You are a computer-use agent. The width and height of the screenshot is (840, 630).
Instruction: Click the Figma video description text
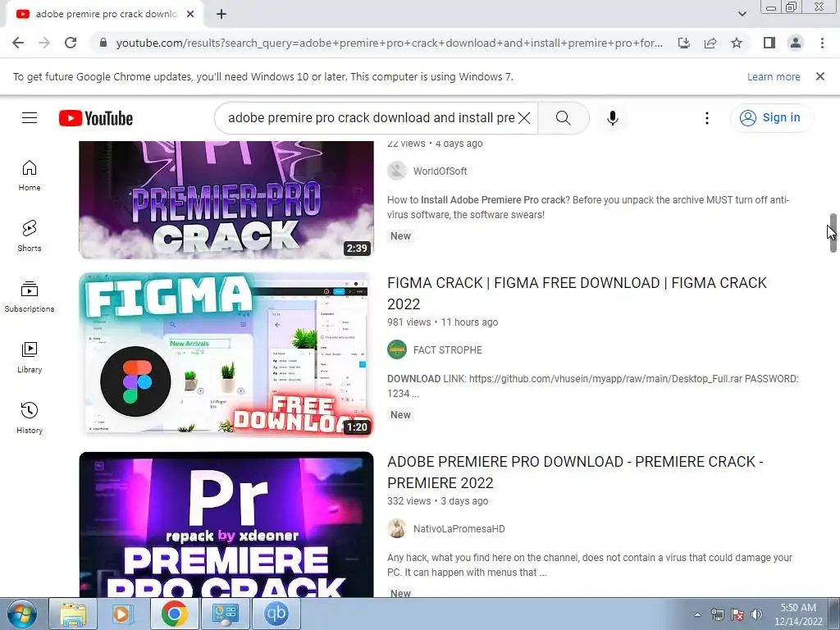(593, 386)
